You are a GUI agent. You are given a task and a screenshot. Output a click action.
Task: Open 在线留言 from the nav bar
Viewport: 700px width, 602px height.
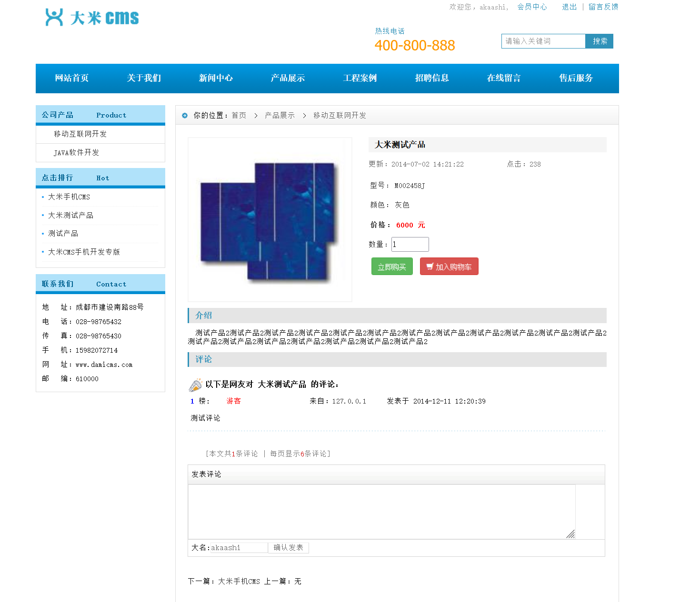[504, 78]
